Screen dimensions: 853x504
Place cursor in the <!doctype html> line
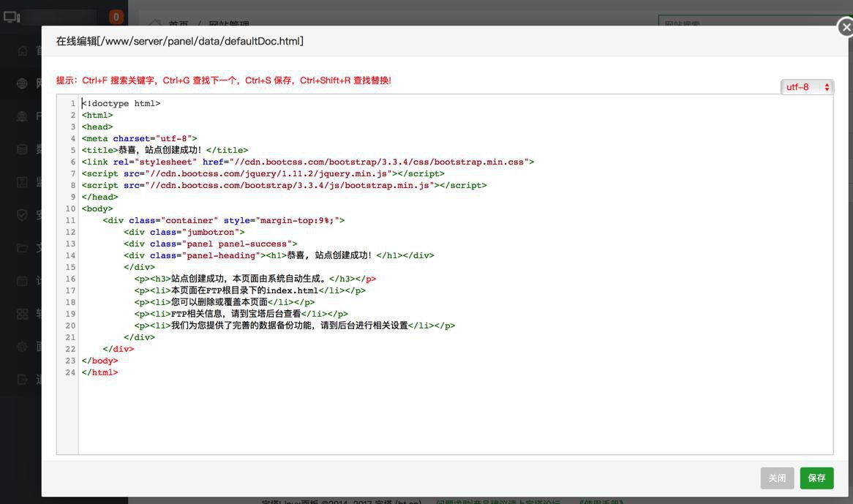[121, 103]
